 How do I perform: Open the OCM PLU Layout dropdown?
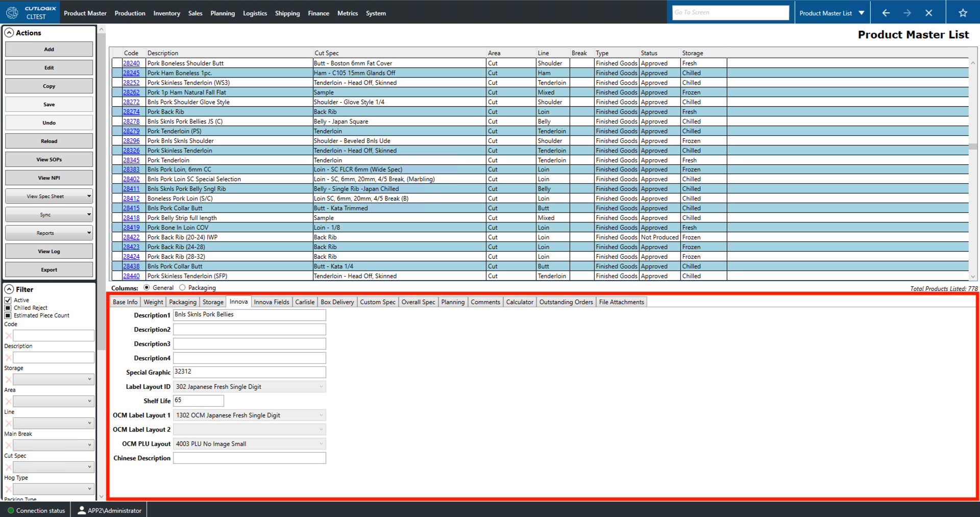tap(321, 444)
